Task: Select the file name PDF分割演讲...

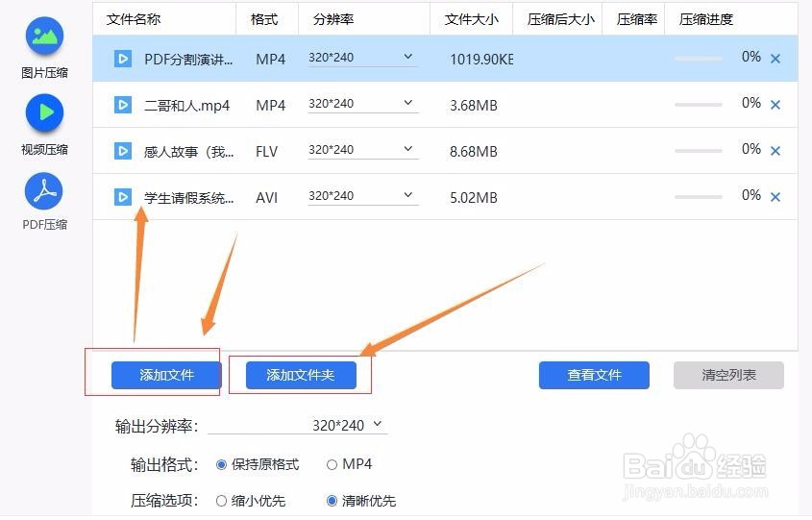Action: tap(188, 59)
